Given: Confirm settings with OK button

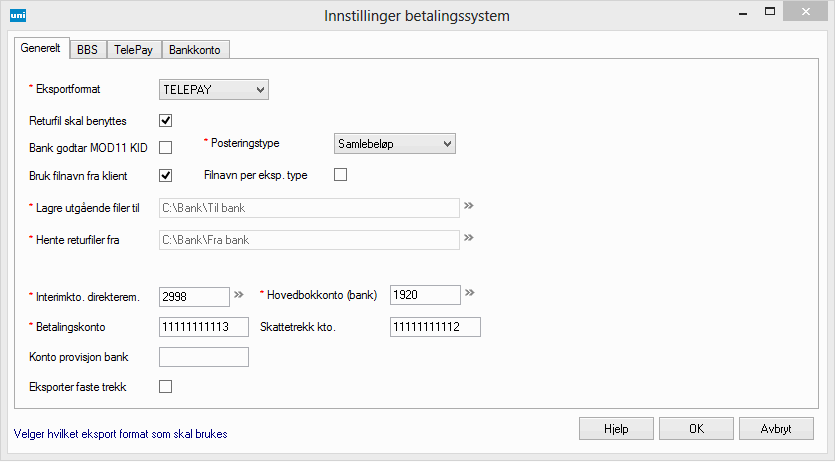Looking at the screenshot, I should coord(697,428).
